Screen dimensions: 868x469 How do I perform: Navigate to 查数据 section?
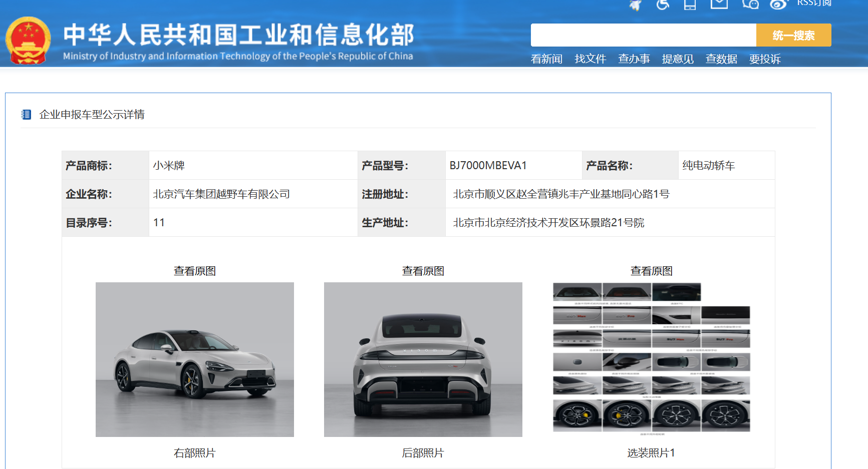[x=721, y=59]
